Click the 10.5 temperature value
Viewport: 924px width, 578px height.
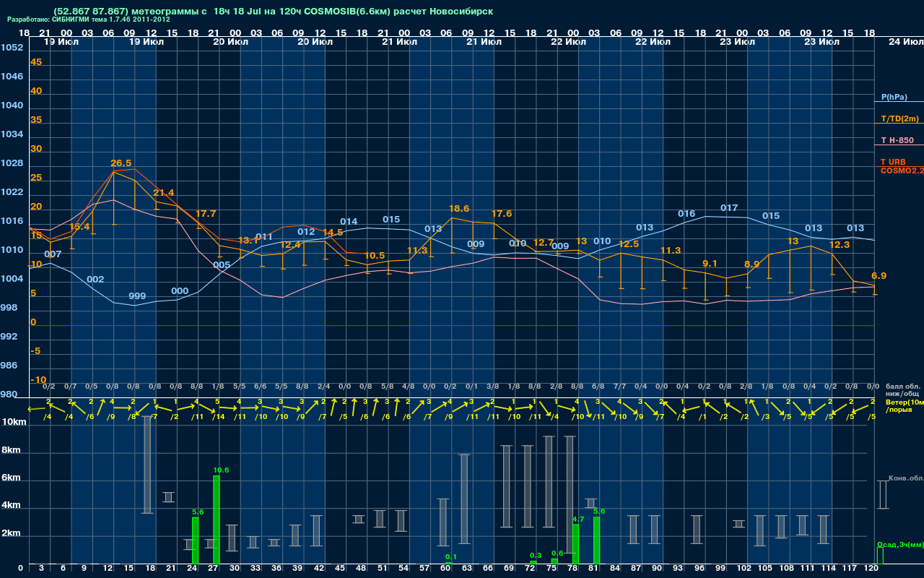point(375,256)
